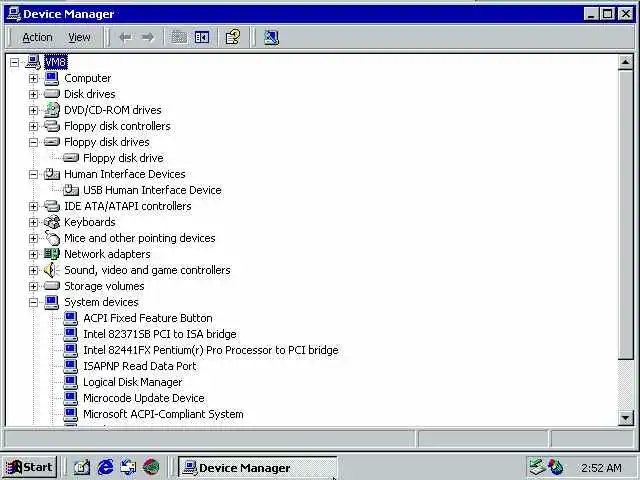The image size is (640, 480).
Task: Select Microsoft ACPI-Compliant System entry
Action: point(163,413)
